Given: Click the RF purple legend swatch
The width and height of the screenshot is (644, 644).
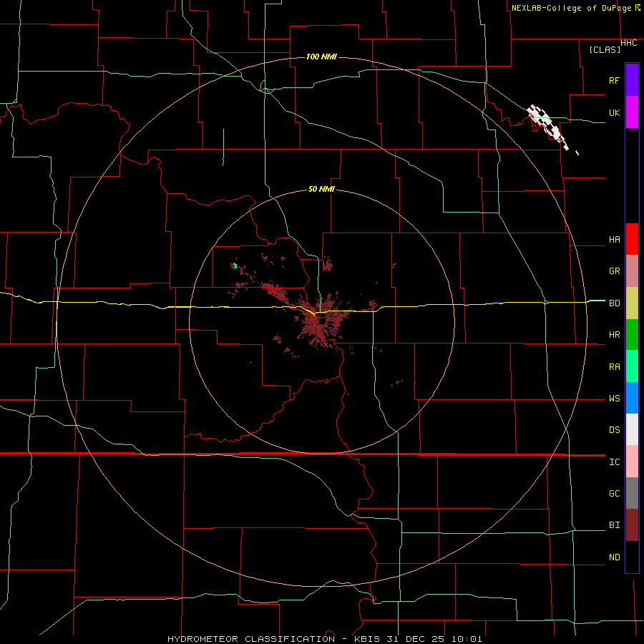Looking at the screenshot, I should coord(632,80).
